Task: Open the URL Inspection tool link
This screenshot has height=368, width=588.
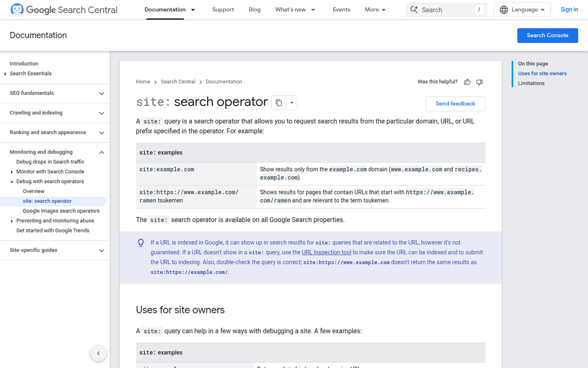Action: tap(326, 252)
